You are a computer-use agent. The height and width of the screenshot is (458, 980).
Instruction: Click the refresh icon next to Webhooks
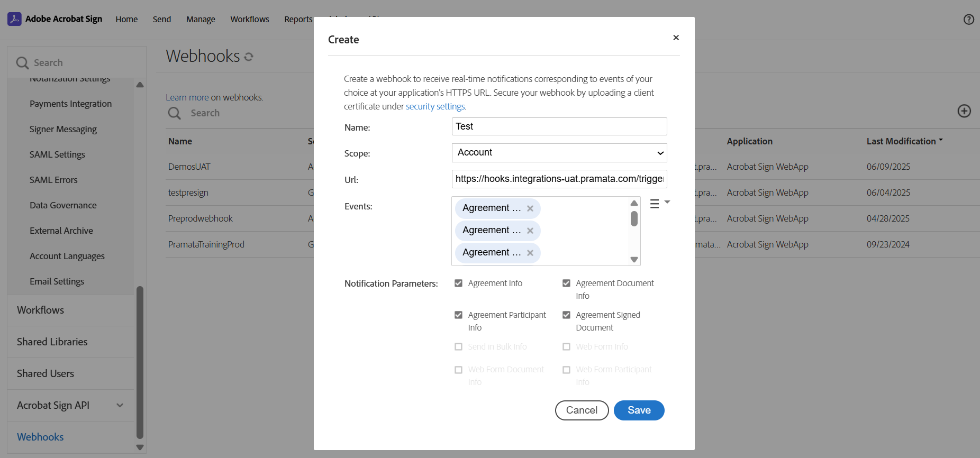click(x=249, y=57)
